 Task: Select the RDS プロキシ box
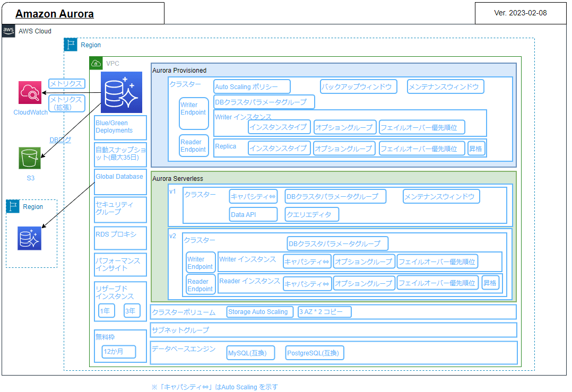pos(120,238)
